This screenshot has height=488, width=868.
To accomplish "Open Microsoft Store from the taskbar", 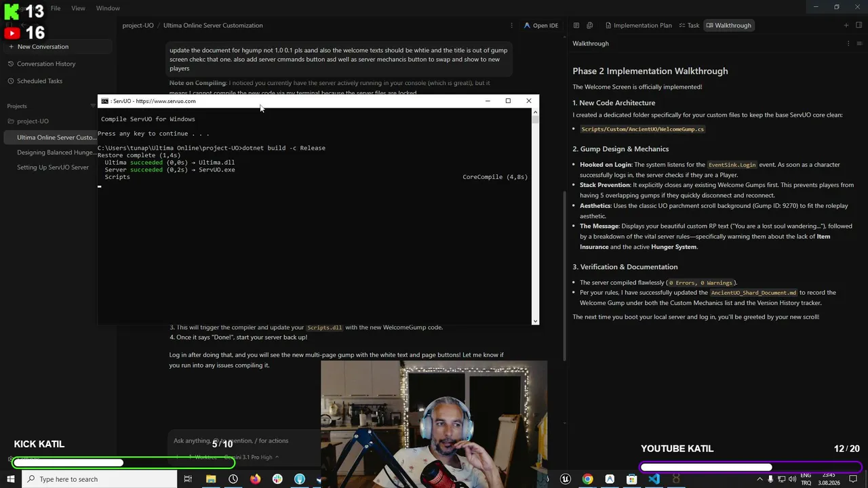I will point(632,479).
